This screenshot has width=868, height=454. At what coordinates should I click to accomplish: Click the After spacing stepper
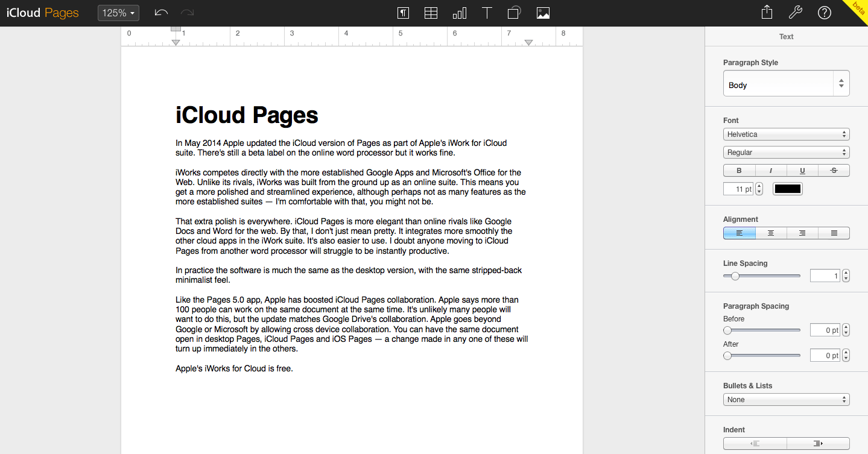(x=846, y=355)
